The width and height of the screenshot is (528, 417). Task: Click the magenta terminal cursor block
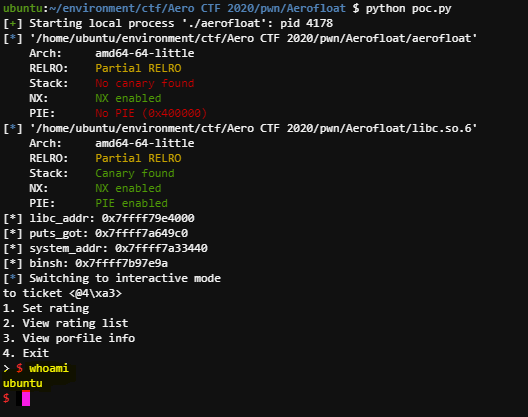click(26, 398)
